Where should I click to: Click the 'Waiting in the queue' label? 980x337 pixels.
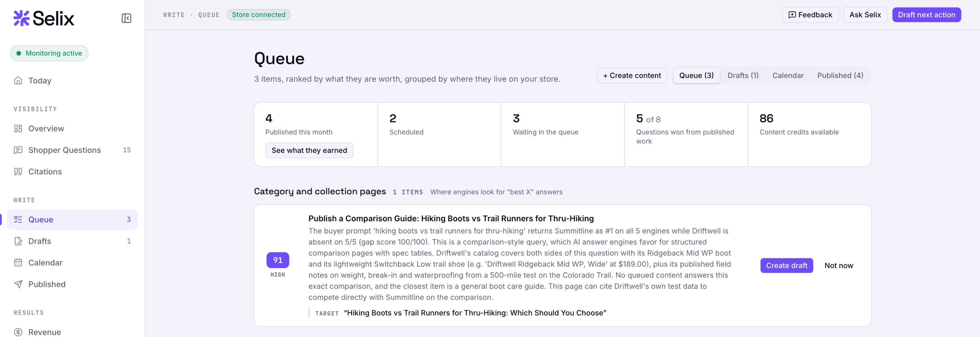(545, 132)
